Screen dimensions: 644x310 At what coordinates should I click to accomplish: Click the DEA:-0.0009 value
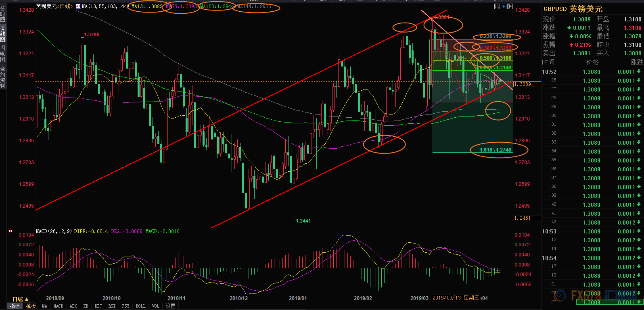126,231
